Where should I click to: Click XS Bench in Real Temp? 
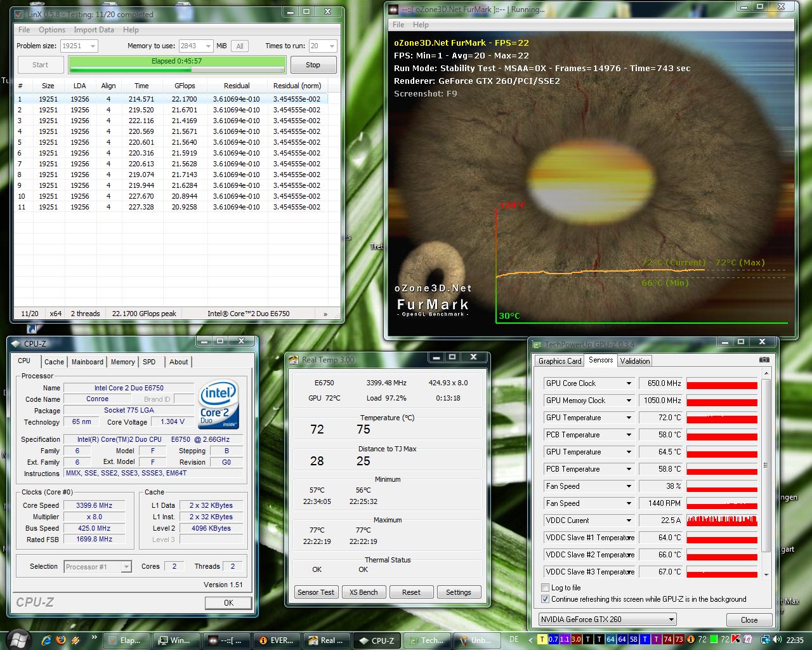(x=363, y=592)
